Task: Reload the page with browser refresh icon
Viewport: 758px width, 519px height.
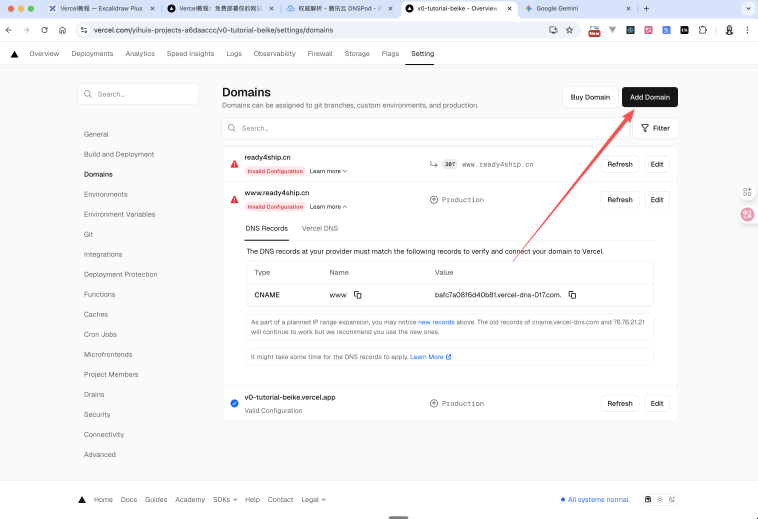Action: click(x=44, y=30)
